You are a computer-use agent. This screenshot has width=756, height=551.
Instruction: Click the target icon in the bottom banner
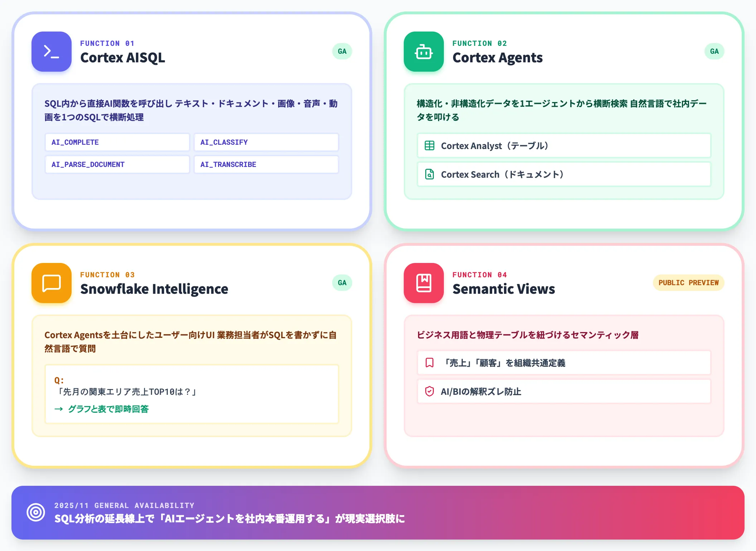tap(36, 512)
